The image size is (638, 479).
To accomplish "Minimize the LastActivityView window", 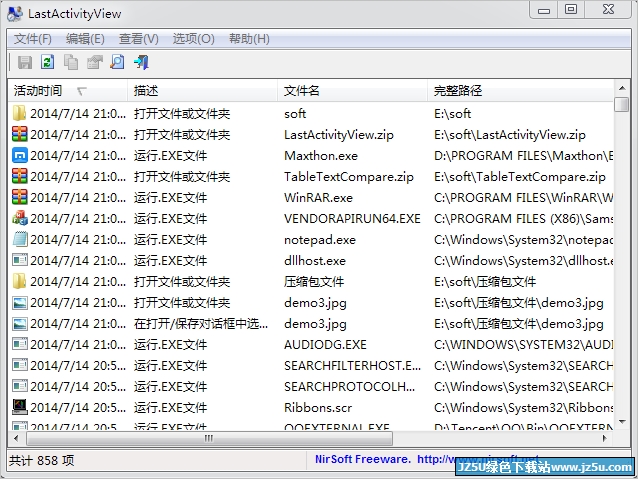I will [x=544, y=10].
